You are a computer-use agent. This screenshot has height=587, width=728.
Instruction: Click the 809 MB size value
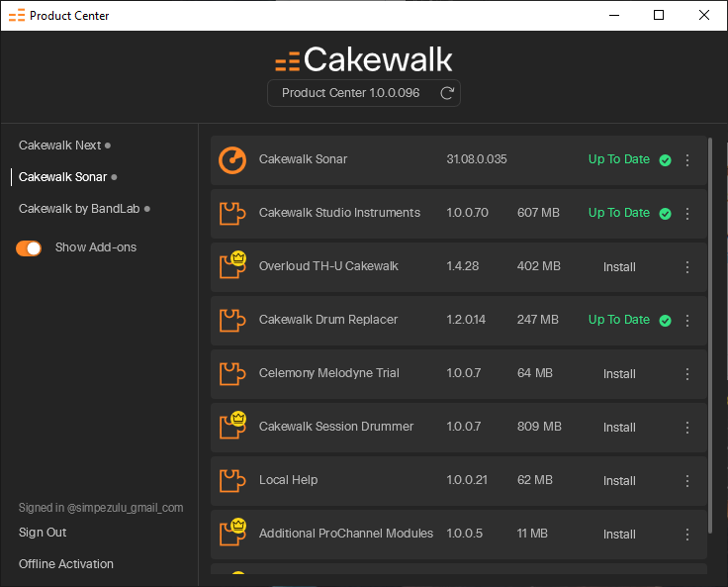[x=539, y=427]
